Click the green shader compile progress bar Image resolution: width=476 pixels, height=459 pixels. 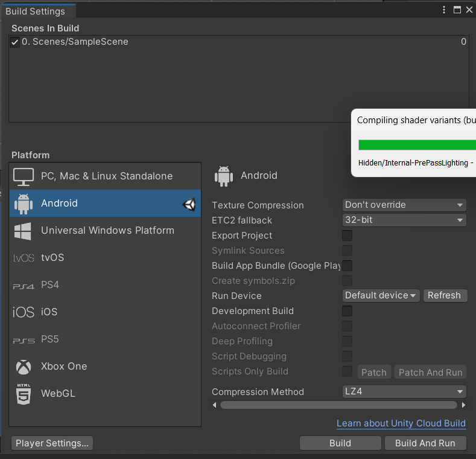417,145
